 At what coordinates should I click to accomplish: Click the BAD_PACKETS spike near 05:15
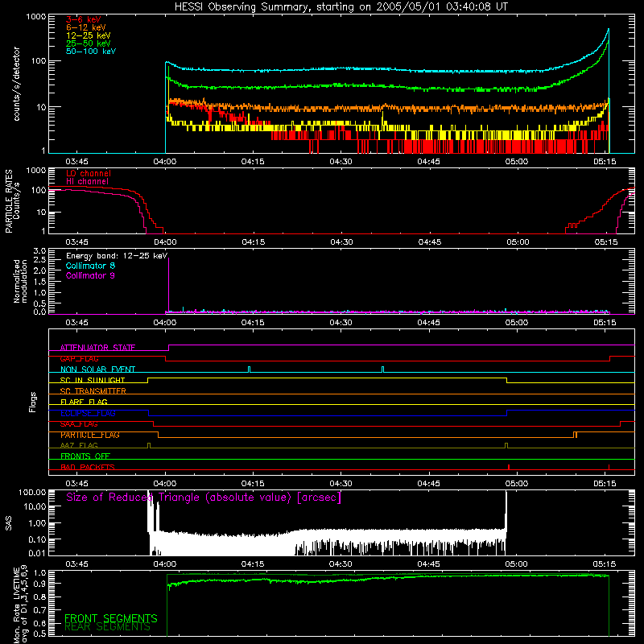(609, 467)
